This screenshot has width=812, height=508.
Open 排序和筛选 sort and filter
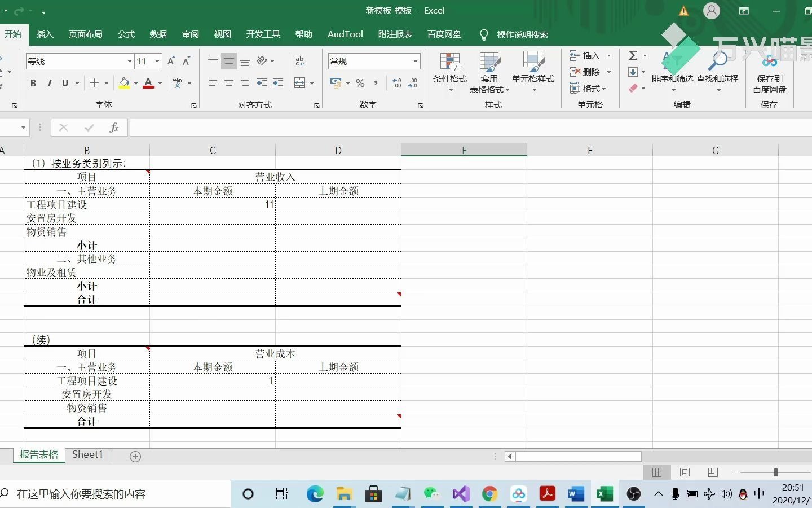[x=672, y=72]
